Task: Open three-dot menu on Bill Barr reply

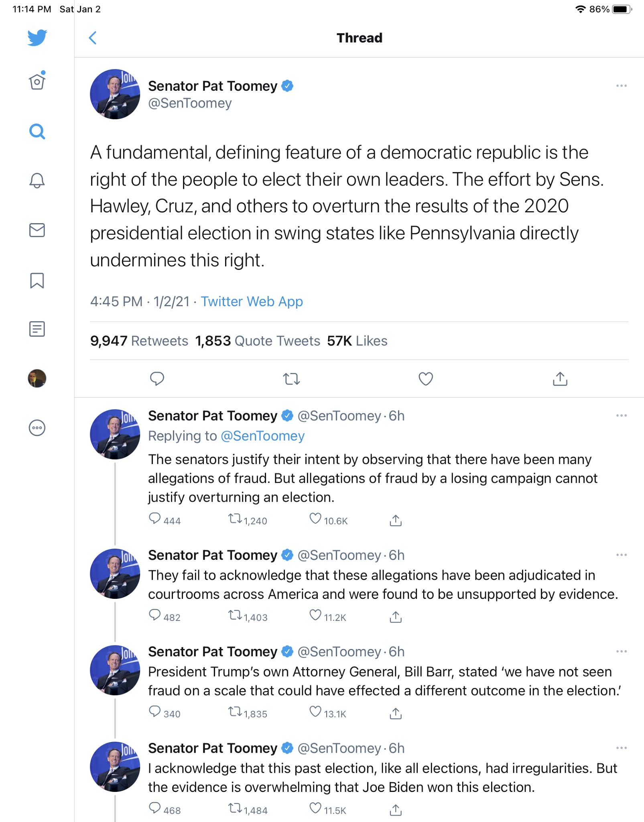Action: point(621,651)
